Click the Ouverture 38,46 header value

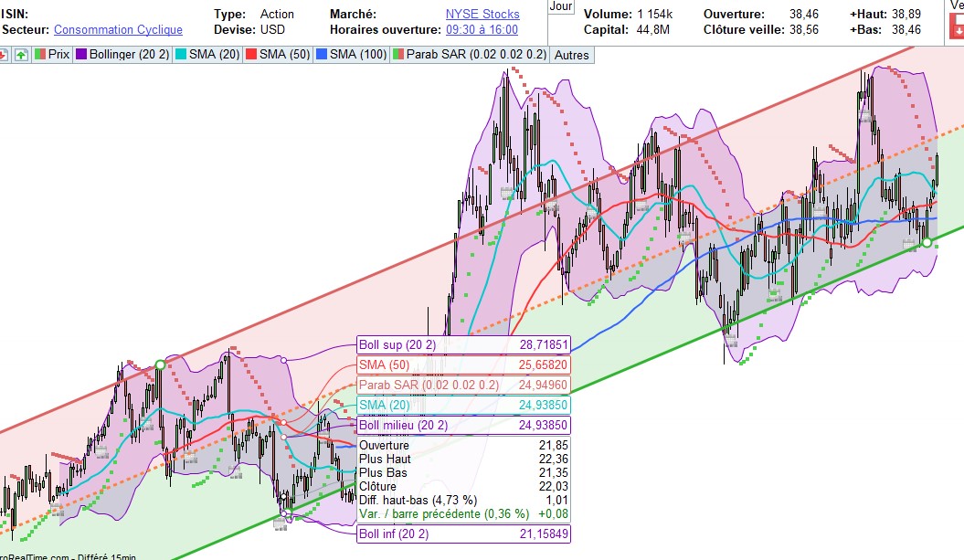point(804,14)
